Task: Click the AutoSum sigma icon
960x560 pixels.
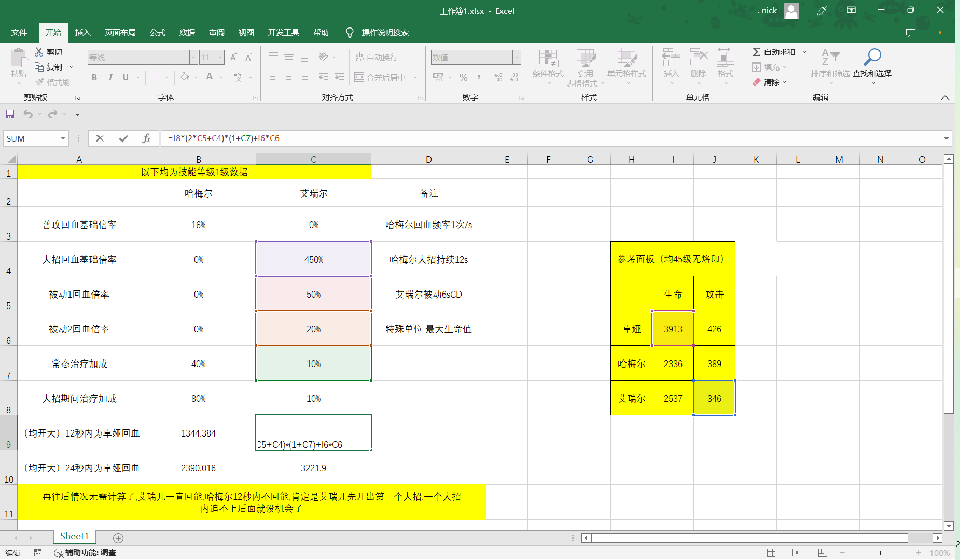Action: click(757, 52)
